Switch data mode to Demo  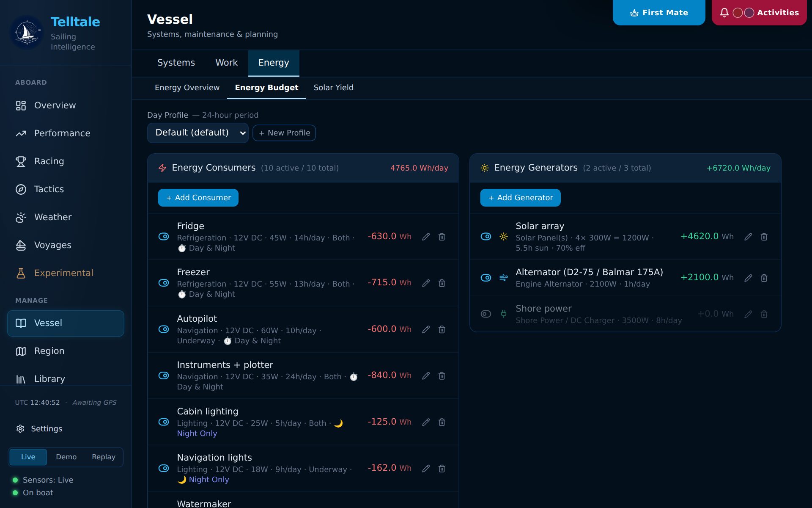(x=66, y=457)
